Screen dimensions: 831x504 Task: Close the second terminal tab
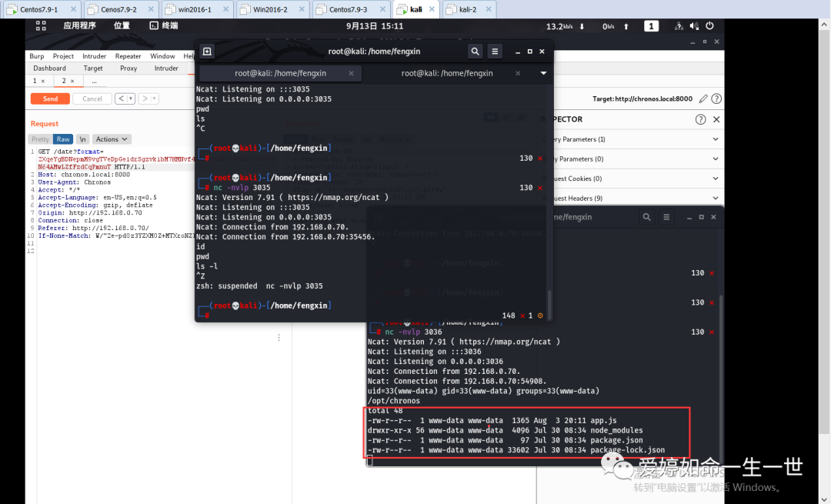[518, 73]
